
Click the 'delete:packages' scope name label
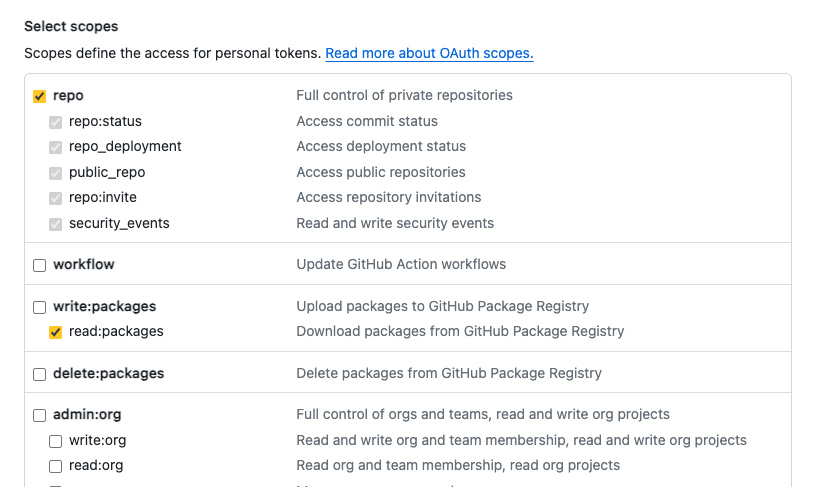108,374
